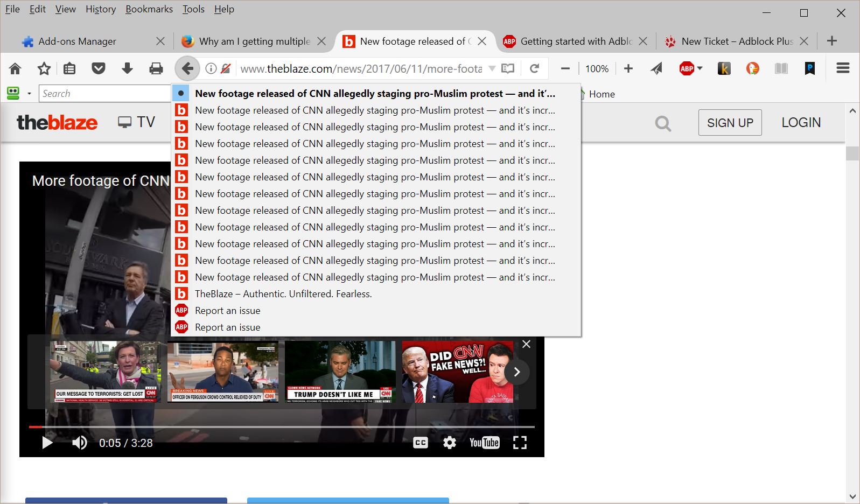Open the address bar history dropdown arrow
The width and height of the screenshot is (860, 504).
click(492, 68)
